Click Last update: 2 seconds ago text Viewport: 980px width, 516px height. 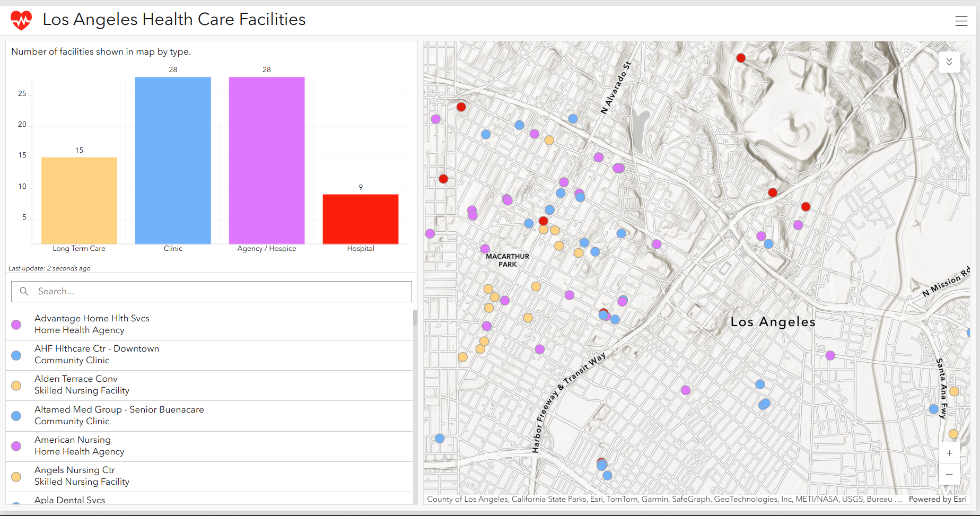[x=49, y=268]
